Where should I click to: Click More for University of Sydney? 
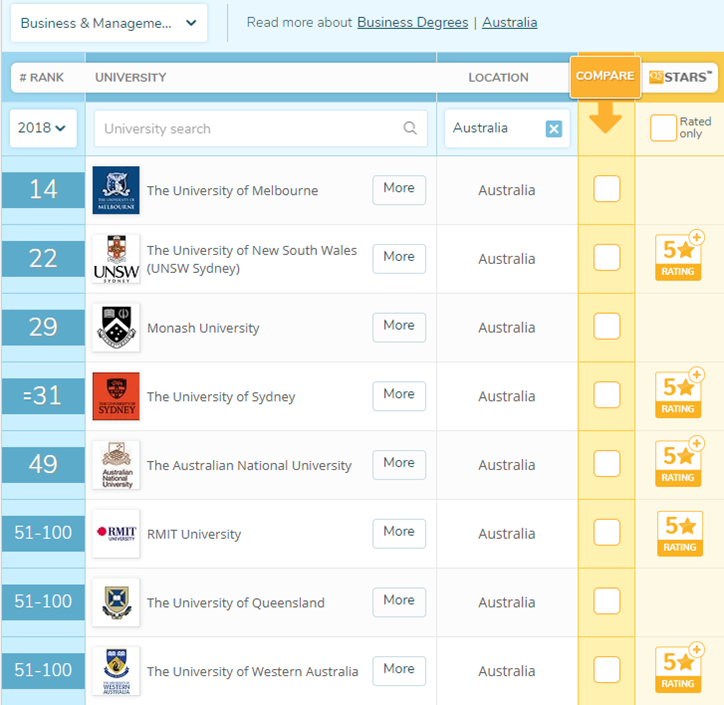click(399, 396)
